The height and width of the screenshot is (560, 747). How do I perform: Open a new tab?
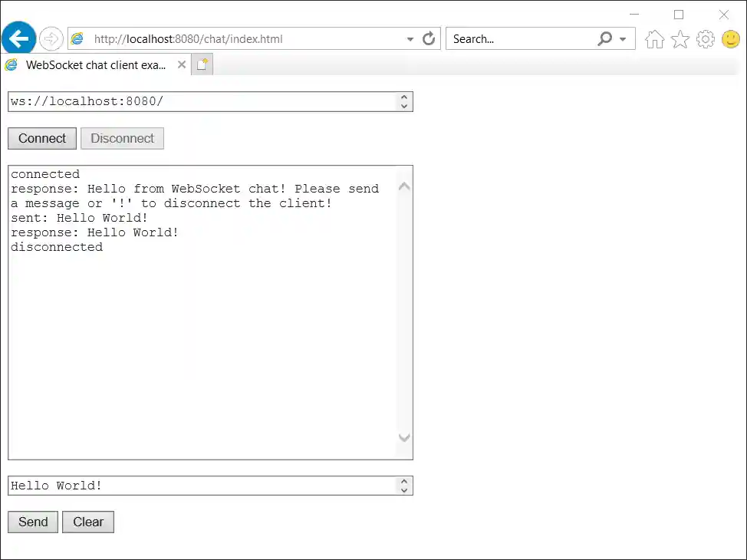click(x=202, y=65)
